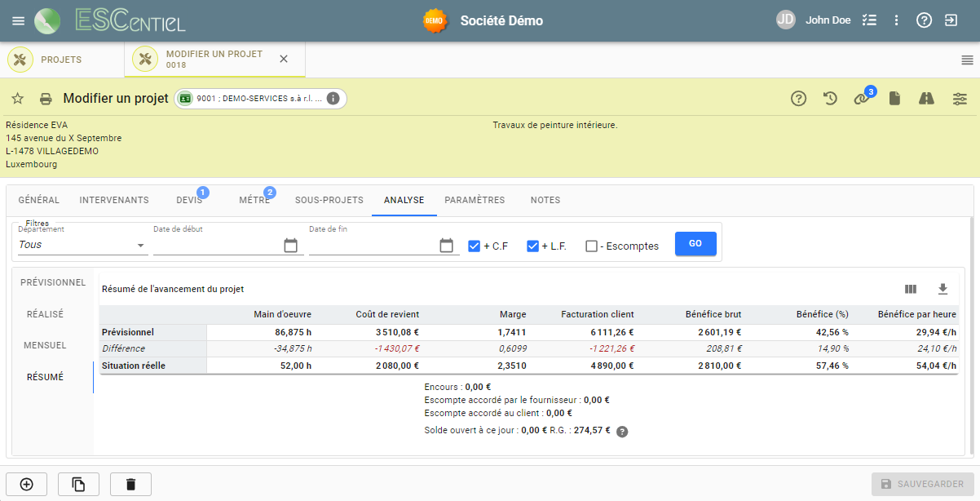Viewport: 980px width, 501px height.
Task: Switch to the Intervenants tab
Action: [x=114, y=200]
